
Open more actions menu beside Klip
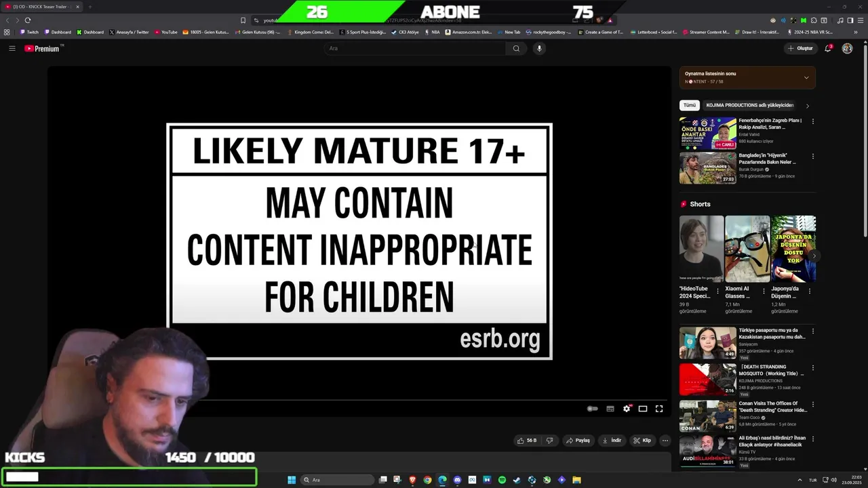[x=665, y=441]
